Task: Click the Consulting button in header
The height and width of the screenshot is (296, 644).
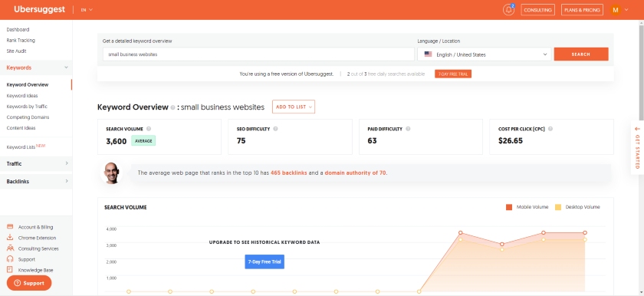Action: (537, 10)
